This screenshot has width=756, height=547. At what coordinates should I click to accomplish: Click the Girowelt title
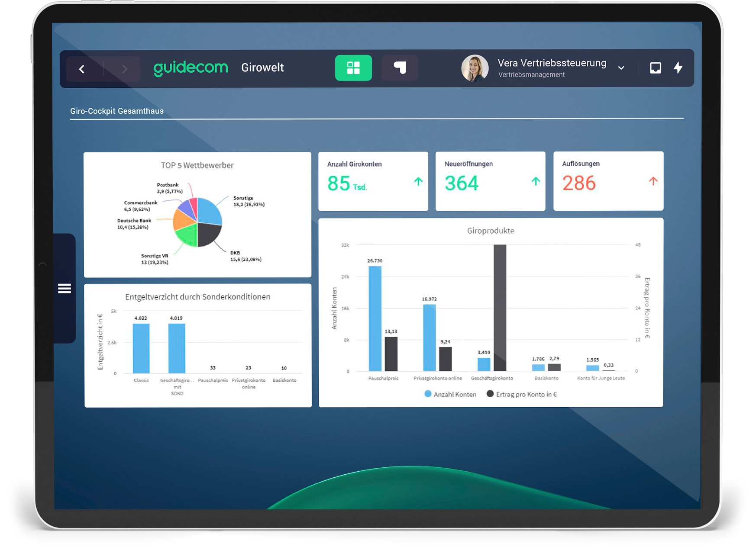click(x=262, y=68)
